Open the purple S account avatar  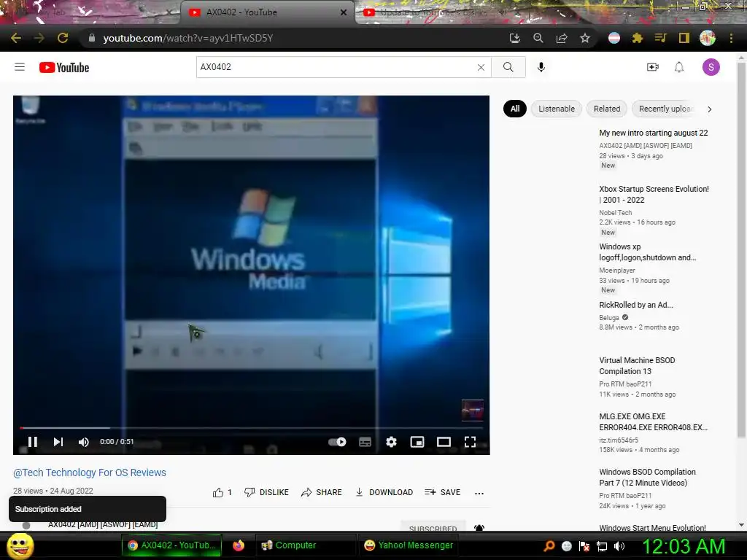coord(711,67)
